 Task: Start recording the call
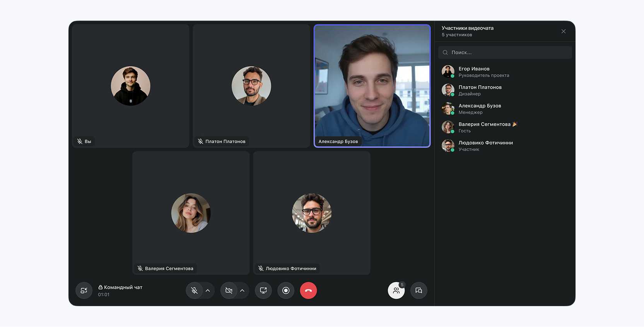click(286, 291)
